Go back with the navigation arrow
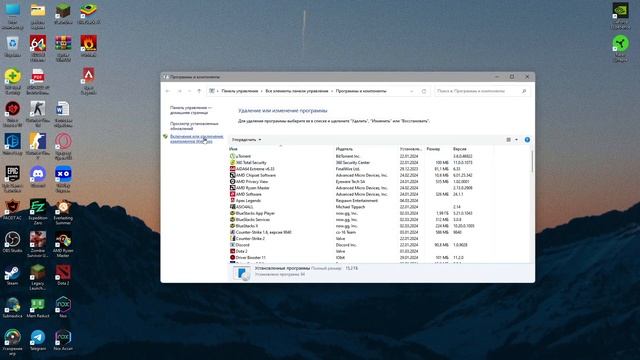Screen dimensions: 640x360 tap(168, 91)
